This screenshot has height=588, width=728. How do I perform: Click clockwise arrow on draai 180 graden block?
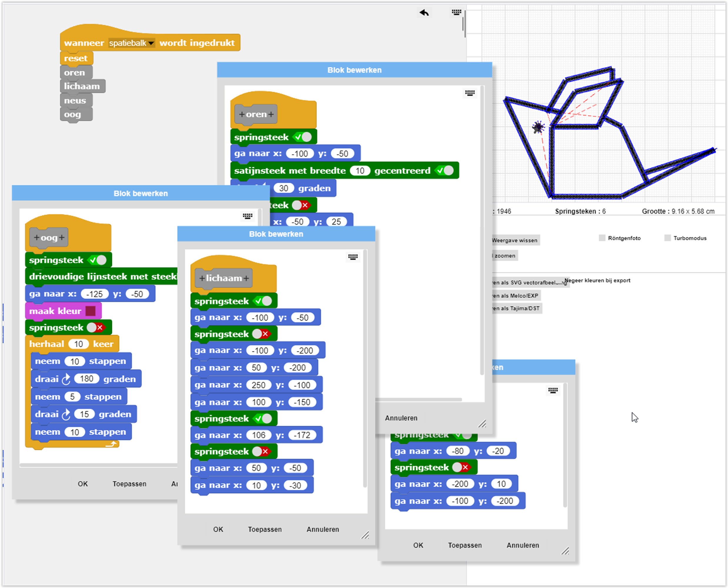(66, 379)
